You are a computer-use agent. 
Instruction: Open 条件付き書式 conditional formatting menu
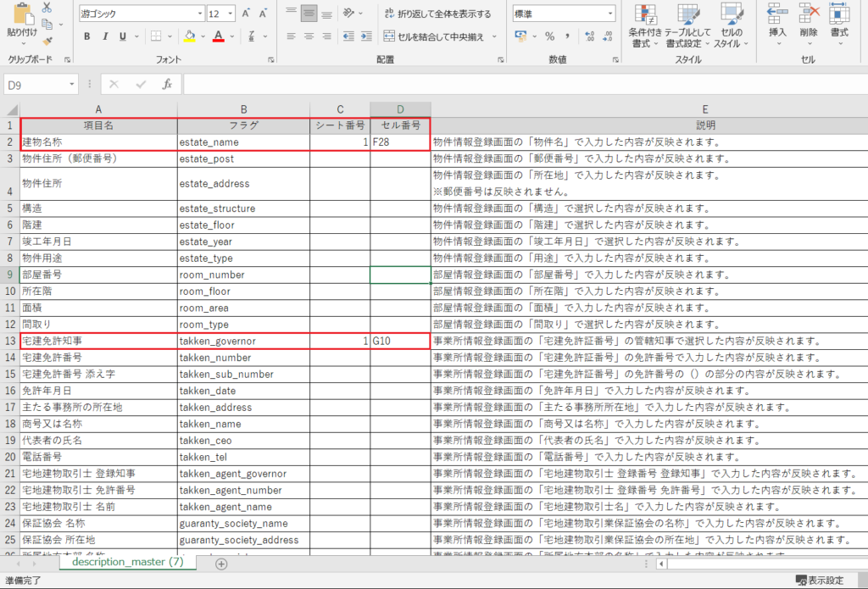(645, 25)
